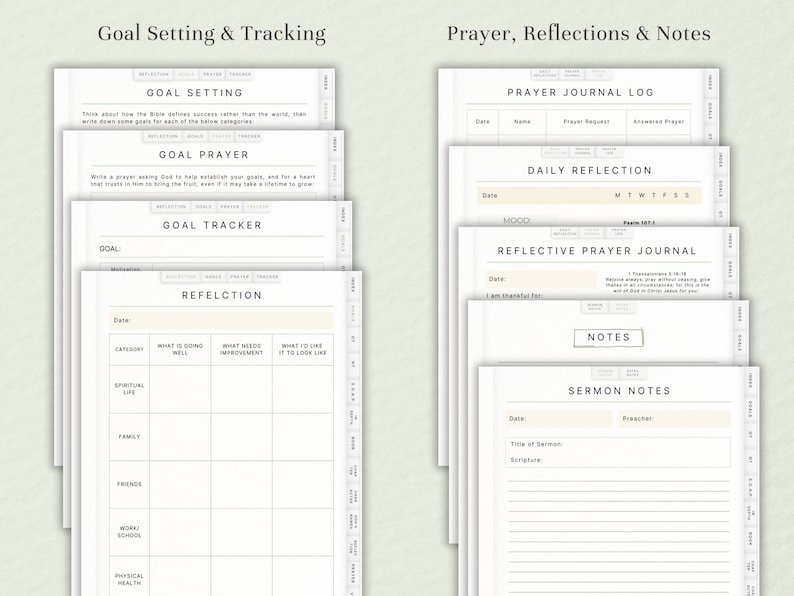This screenshot has width=794, height=596.
Task: Open Reflection top tab on Goal Setting page
Action: [154, 74]
